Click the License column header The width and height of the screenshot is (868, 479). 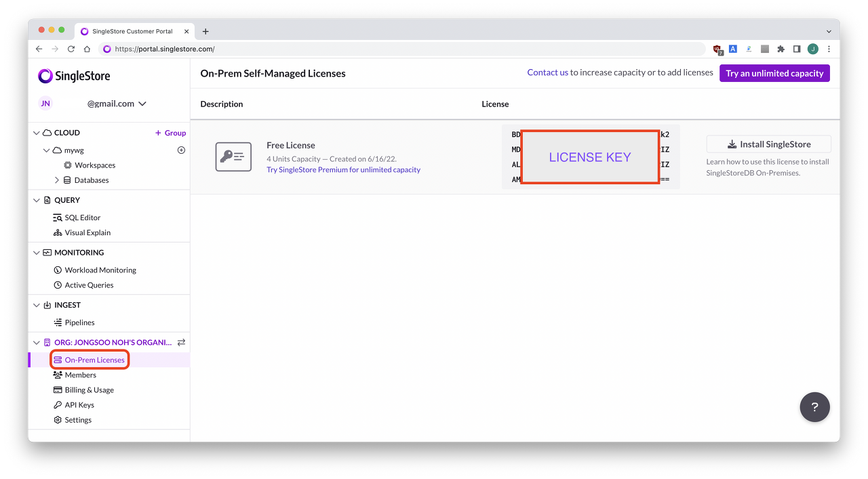pyautogui.click(x=495, y=104)
